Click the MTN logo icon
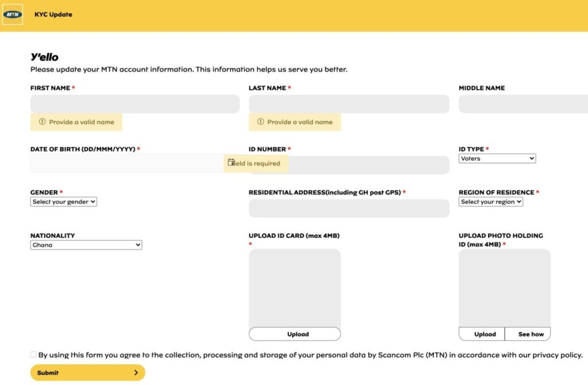The image size is (588, 385). click(x=13, y=14)
